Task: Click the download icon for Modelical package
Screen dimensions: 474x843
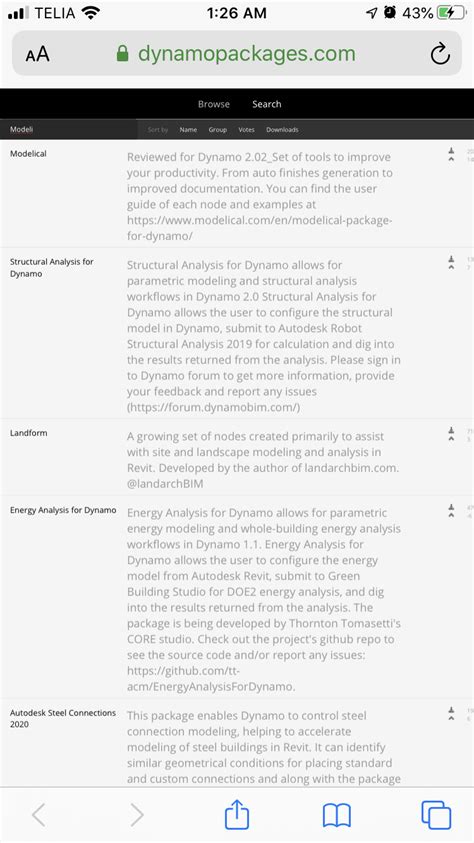Action: 451,151
